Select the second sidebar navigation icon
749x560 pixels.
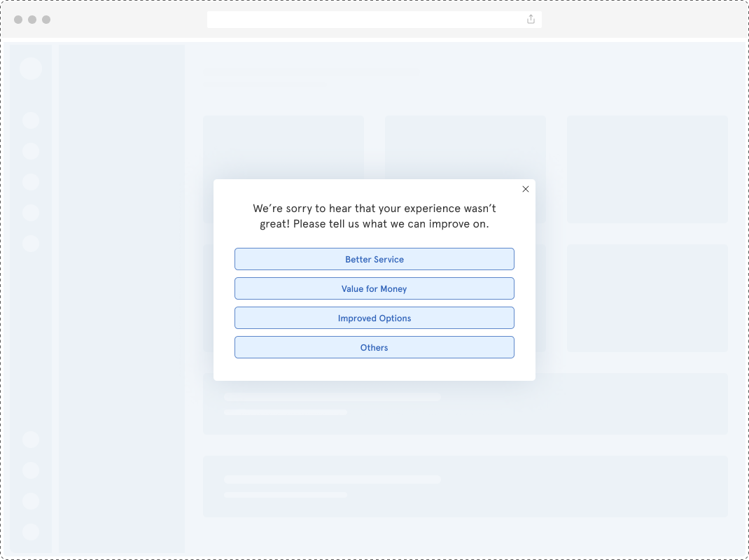[x=31, y=150]
